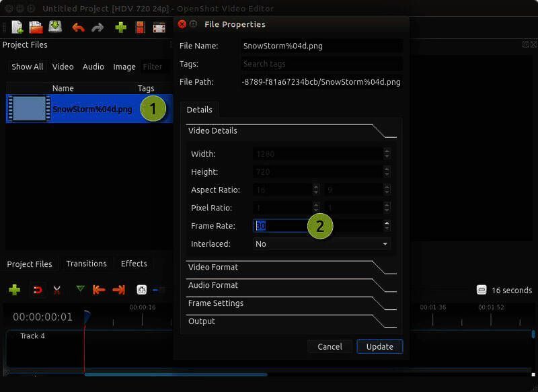
Task: Add a track with timeline plus icon
Action: (14, 290)
